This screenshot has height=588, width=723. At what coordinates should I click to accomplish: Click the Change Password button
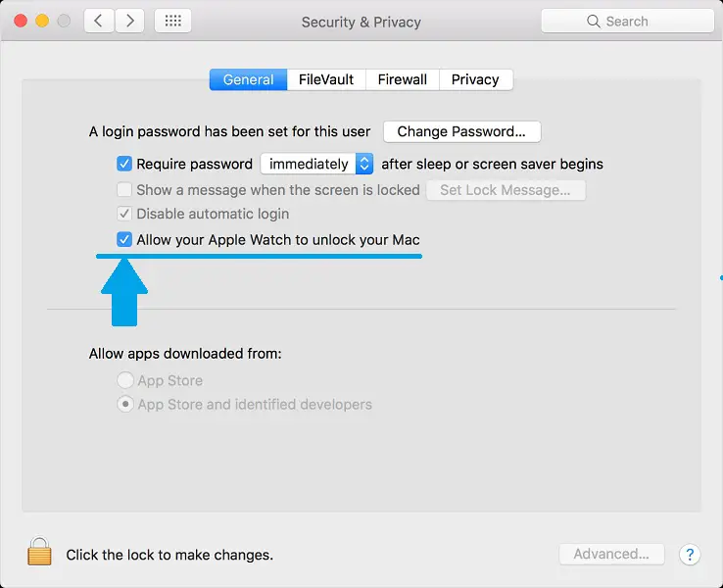461,131
